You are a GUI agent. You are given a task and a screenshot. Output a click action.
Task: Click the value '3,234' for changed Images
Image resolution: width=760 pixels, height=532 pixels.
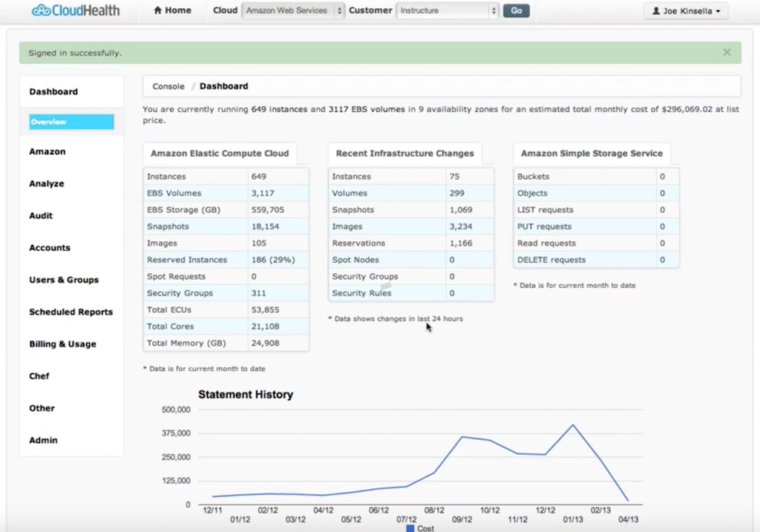point(460,226)
